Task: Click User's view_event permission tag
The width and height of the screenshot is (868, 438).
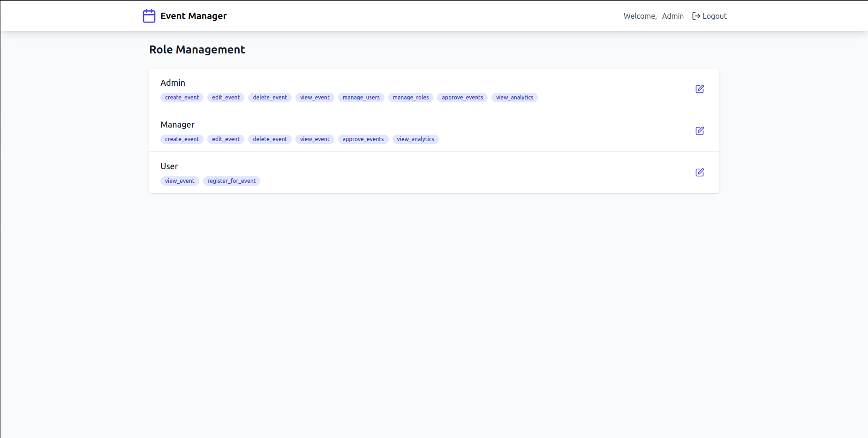Action: [180, 181]
